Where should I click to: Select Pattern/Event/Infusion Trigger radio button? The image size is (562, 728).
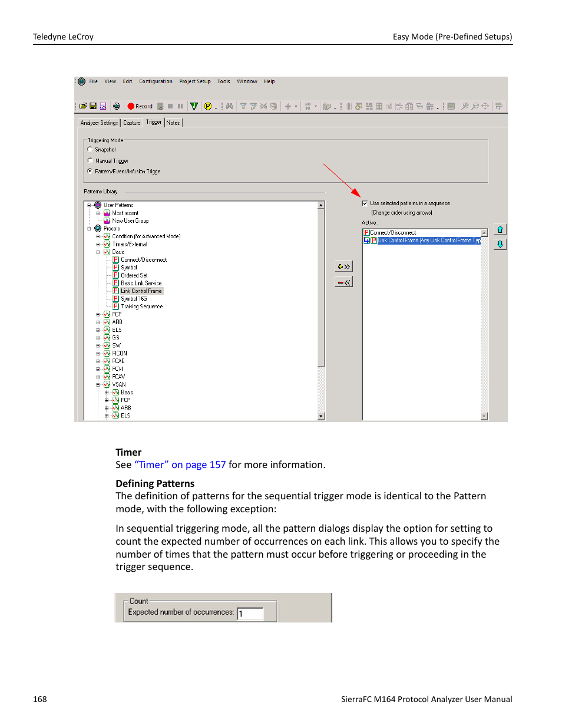(x=90, y=171)
